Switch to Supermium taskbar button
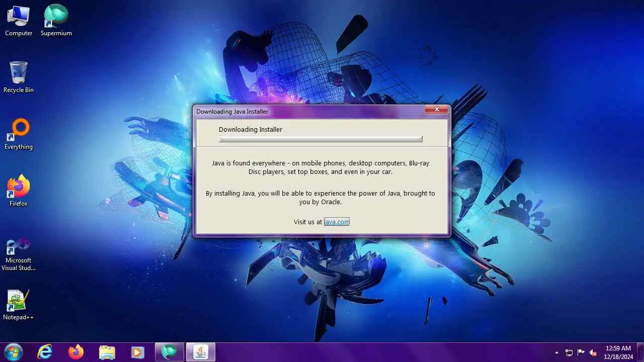 click(170, 352)
